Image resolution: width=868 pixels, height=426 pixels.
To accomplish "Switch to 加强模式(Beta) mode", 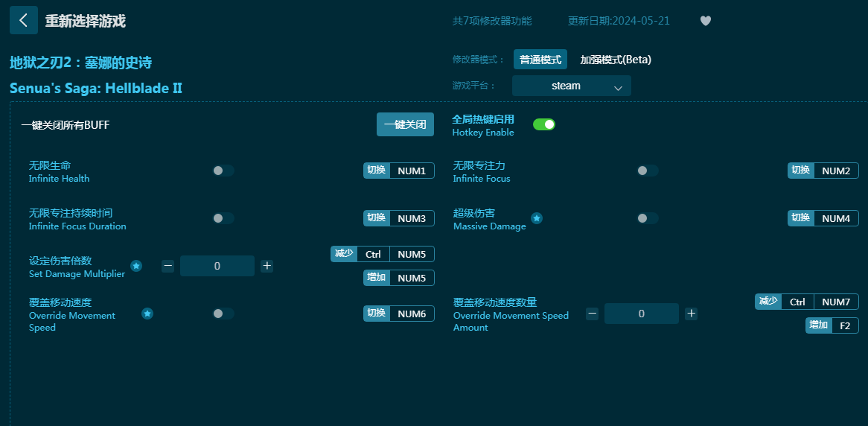I will (x=616, y=60).
